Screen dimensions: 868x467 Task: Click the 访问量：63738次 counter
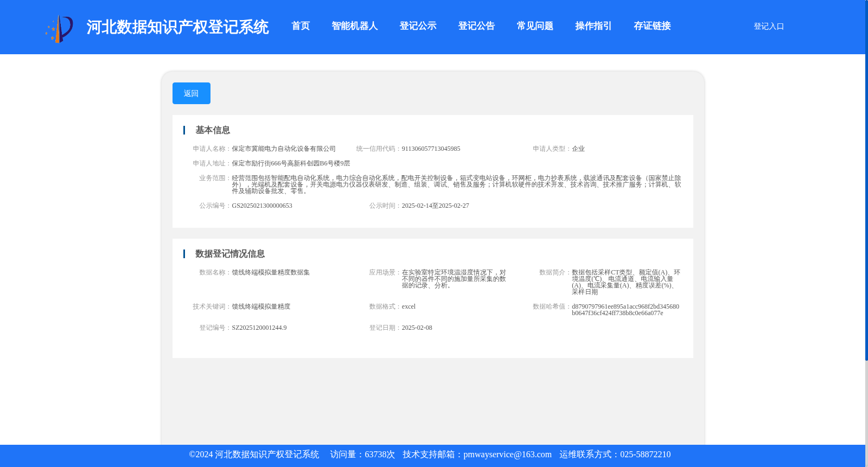tap(362, 455)
